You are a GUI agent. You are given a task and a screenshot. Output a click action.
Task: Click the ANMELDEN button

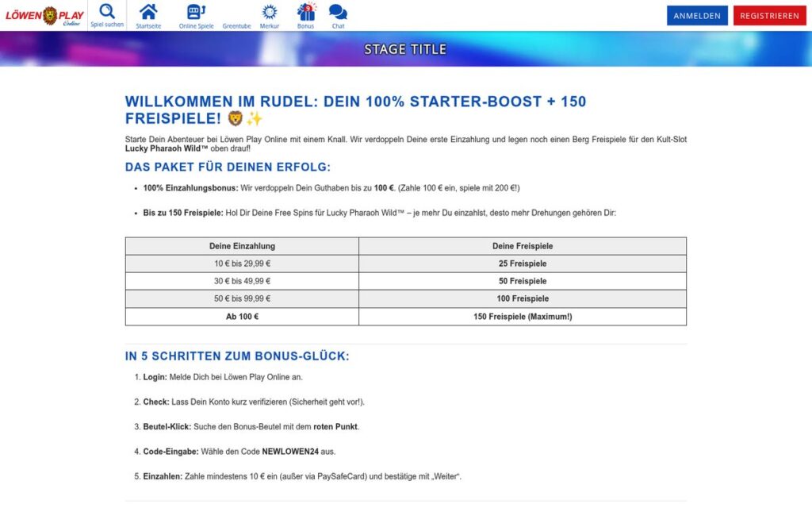point(697,16)
